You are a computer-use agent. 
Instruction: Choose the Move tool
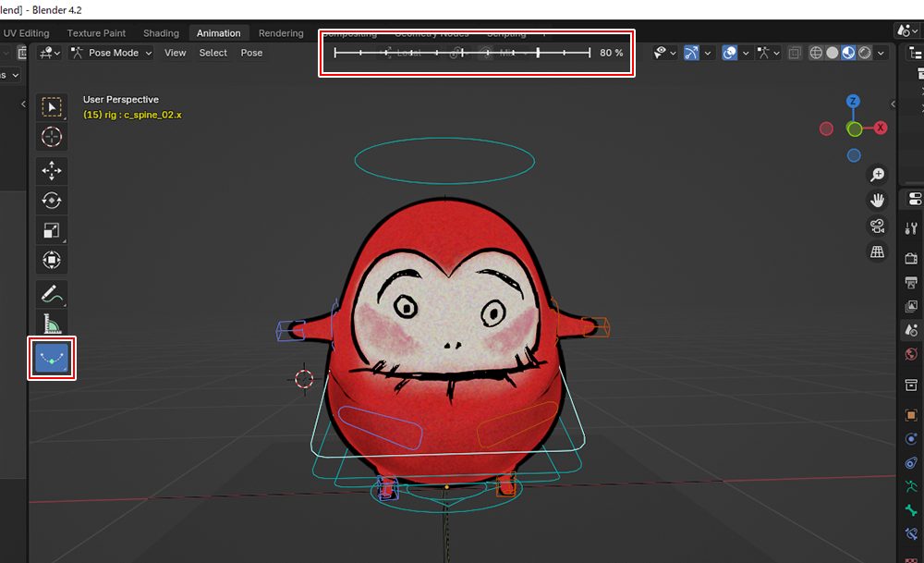coord(52,170)
